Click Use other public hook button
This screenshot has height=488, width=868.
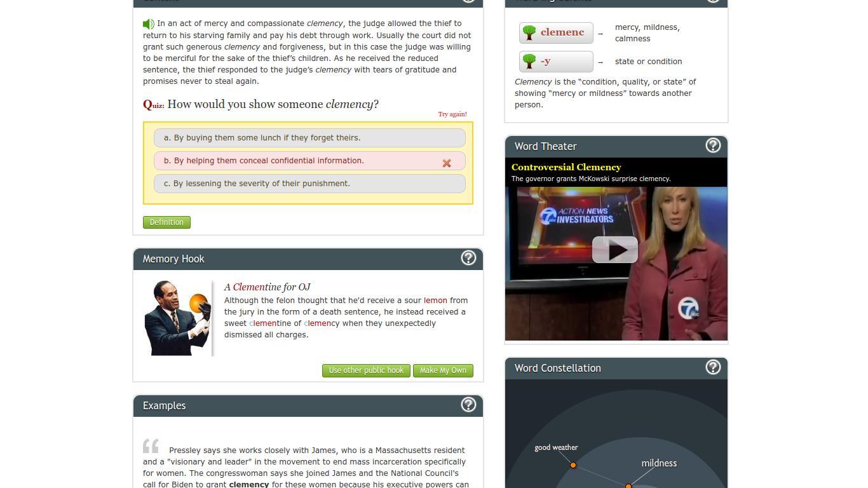(366, 370)
